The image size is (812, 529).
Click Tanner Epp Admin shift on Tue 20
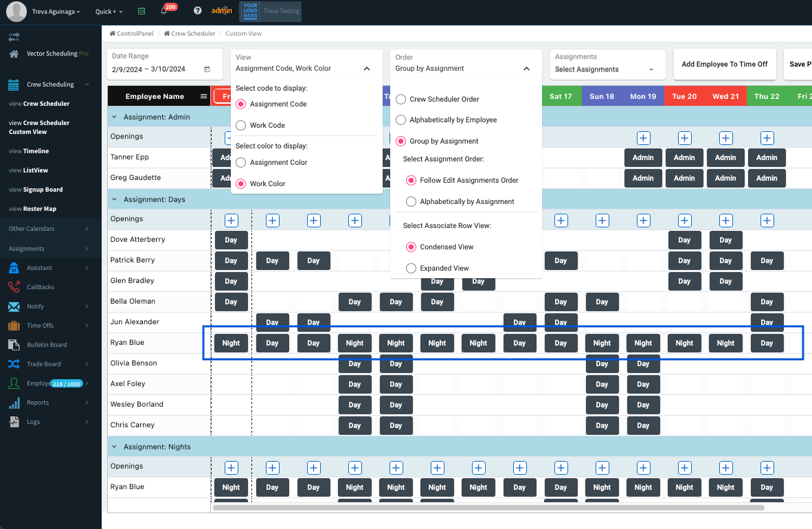[x=684, y=157]
